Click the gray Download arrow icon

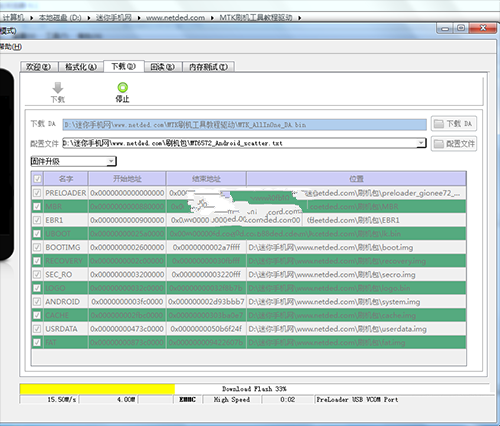click(58, 88)
